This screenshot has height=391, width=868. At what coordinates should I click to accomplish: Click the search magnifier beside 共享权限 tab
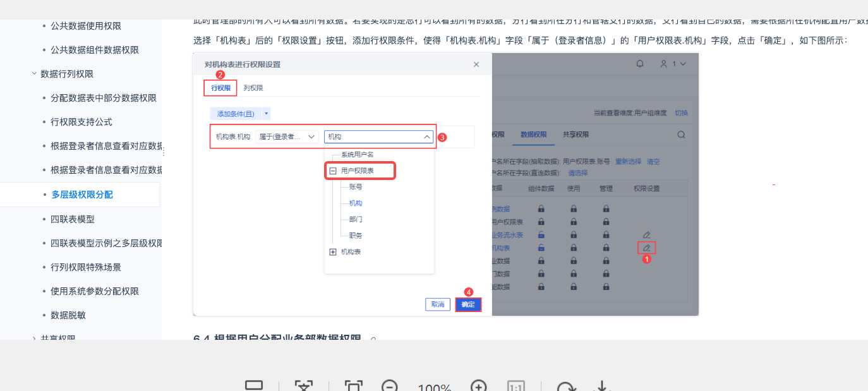click(x=681, y=135)
